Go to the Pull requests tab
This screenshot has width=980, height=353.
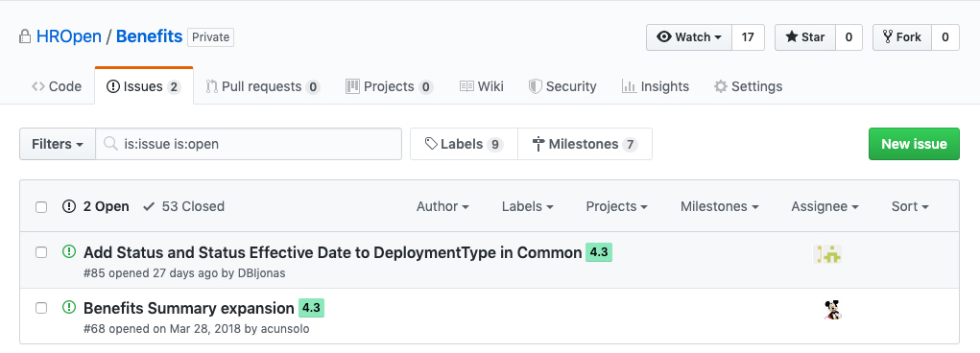click(x=263, y=86)
